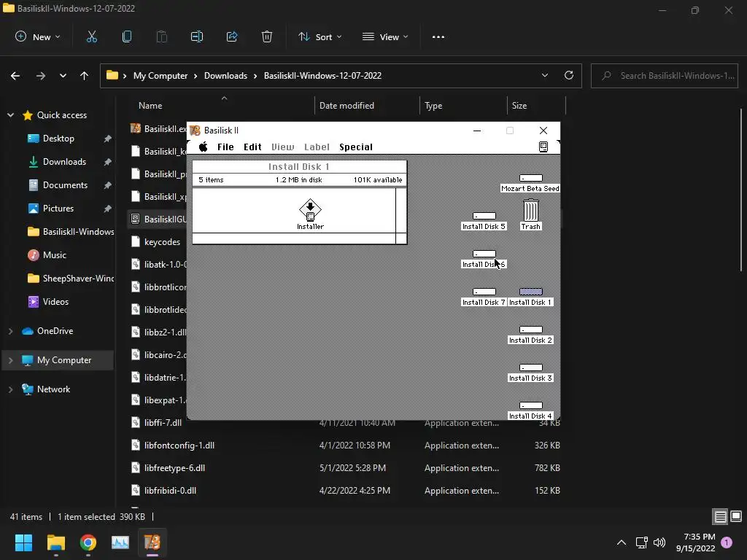
Task: Open the application switcher icon in Mac menu bar
Action: pyautogui.click(x=543, y=147)
